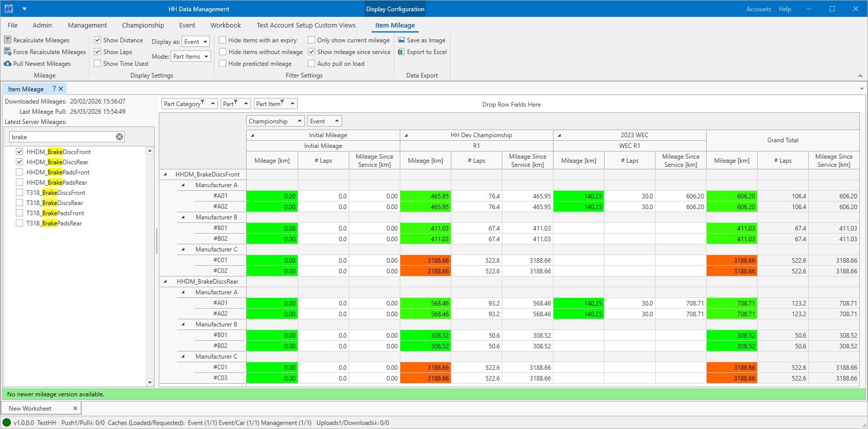Click the Export to Excel icon
The width and height of the screenshot is (868, 429).
(401, 52)
